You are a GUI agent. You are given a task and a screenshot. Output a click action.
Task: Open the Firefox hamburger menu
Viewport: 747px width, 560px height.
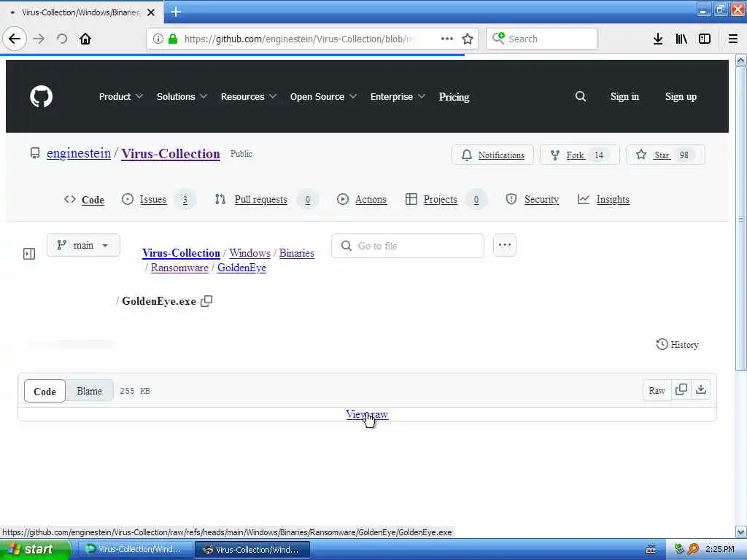click(x=733, y=39)
